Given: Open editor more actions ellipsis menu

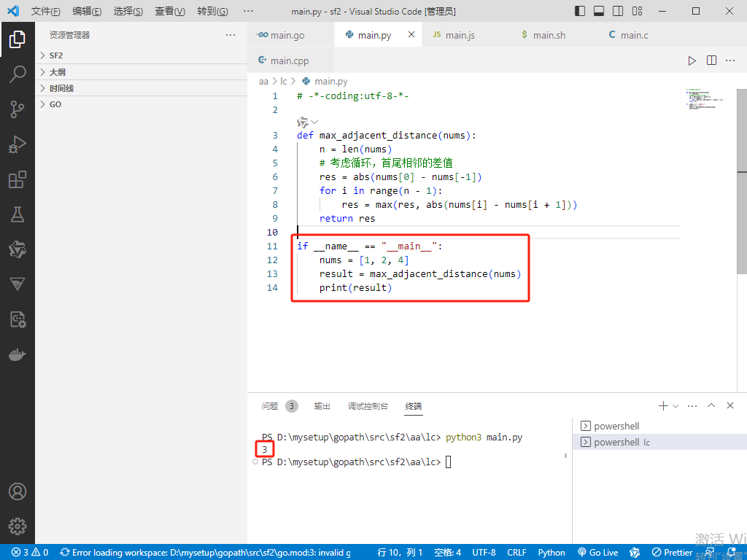Looking at the screenshot, I should (x=730, y=61).
